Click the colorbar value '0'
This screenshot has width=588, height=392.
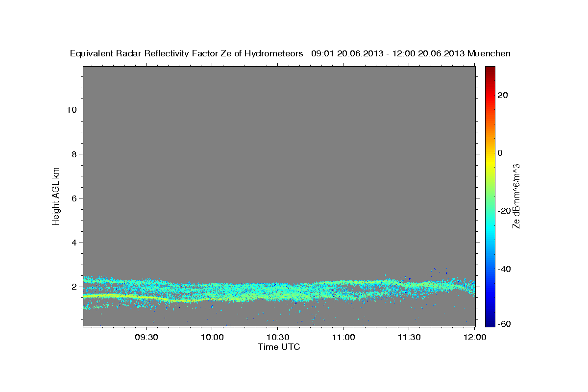click(500, 153)
